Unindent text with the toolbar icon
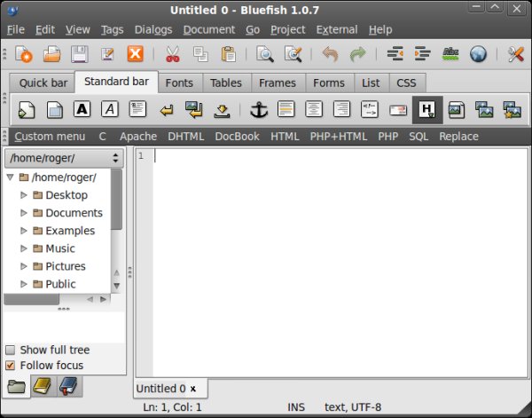532x418 pixels. (x=395, y=54)
